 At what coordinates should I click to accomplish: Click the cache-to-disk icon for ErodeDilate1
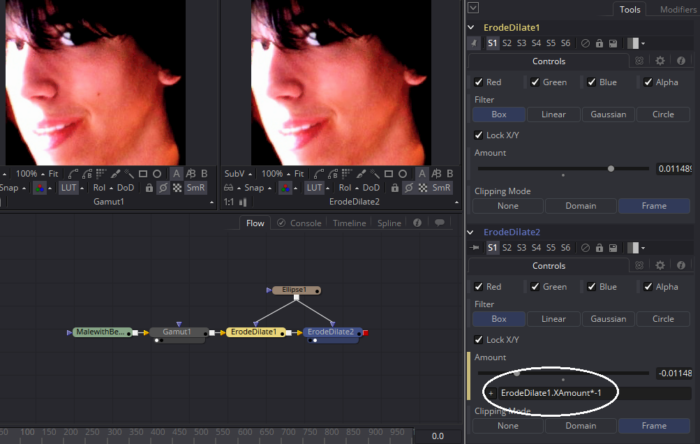click(x=613, y=43)
